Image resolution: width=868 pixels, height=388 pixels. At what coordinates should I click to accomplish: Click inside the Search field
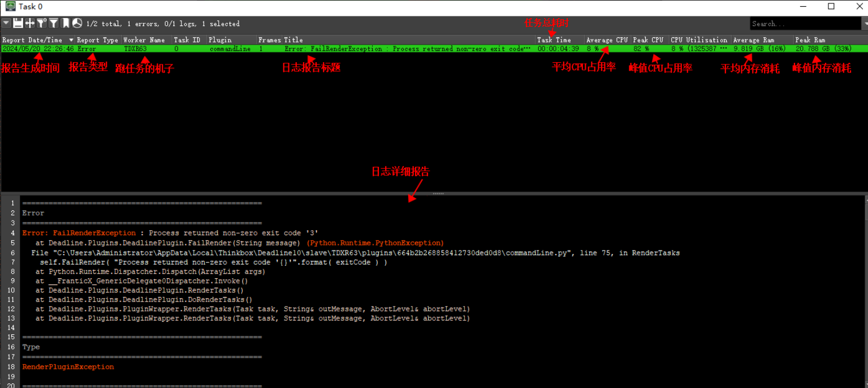click(803, 24)
